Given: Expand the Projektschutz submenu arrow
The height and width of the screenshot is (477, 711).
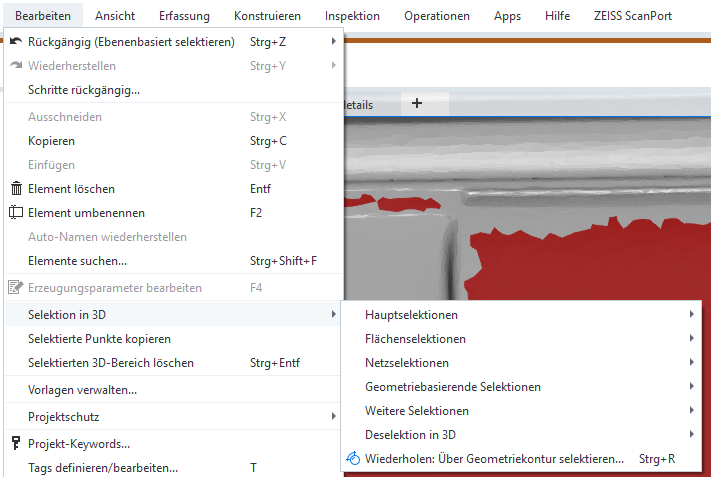Looking at the screenshot, I should (x=333, y=416).
